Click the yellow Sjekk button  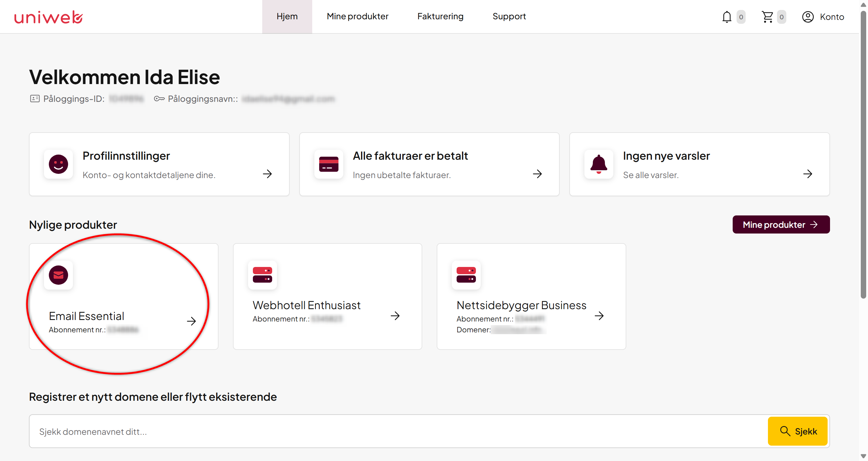click(797, 431)
